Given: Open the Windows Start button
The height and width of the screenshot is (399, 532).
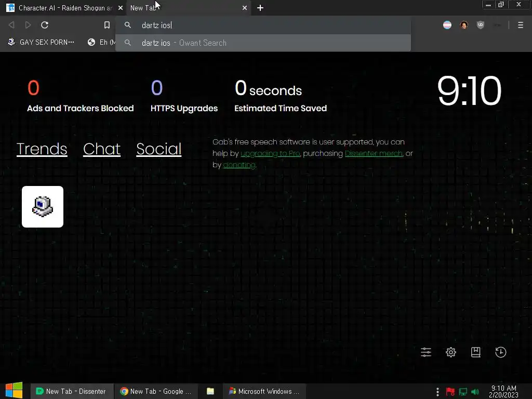Looking at the screenshot, I should click(14, 390).
